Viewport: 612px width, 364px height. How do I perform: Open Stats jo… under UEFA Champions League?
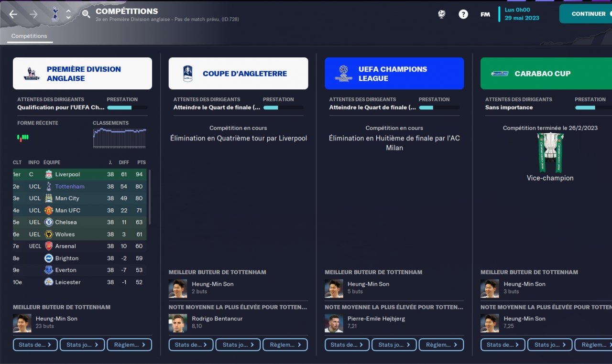click(x=394, y=344)
